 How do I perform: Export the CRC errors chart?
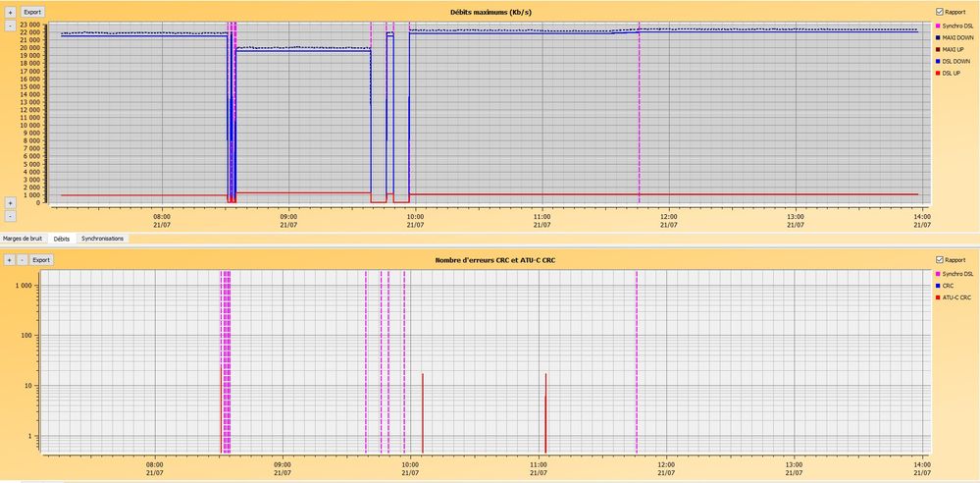41,260
